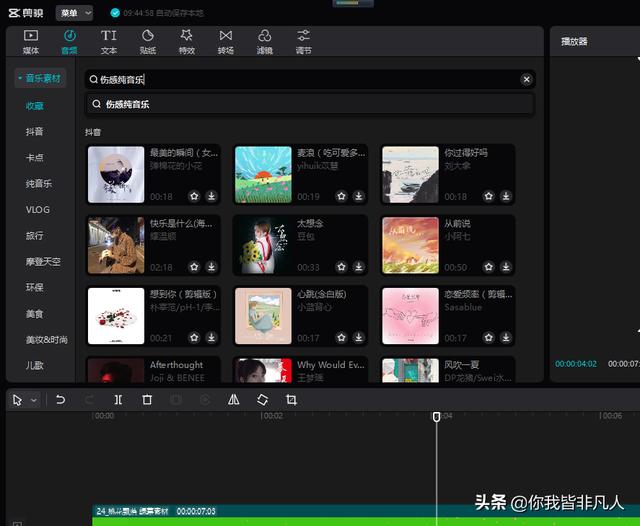
Task: Select the 卡点 category
Action: tap(35, 158)
